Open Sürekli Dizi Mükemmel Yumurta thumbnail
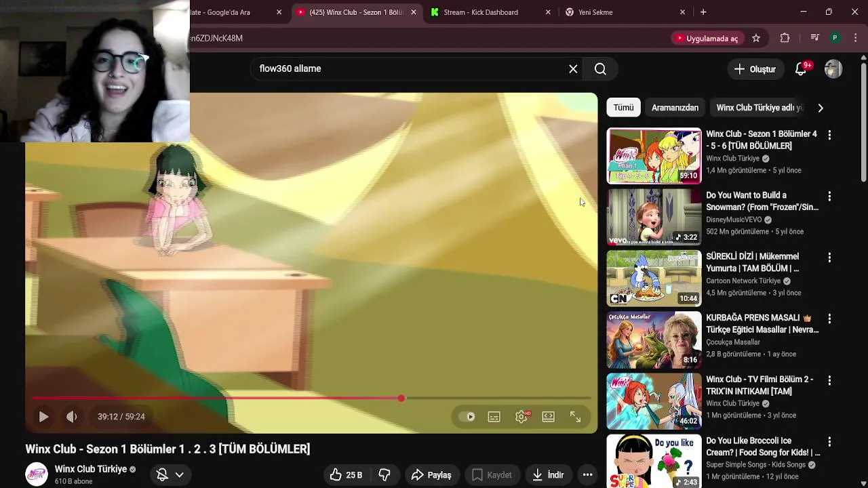 tap(654, 278)
